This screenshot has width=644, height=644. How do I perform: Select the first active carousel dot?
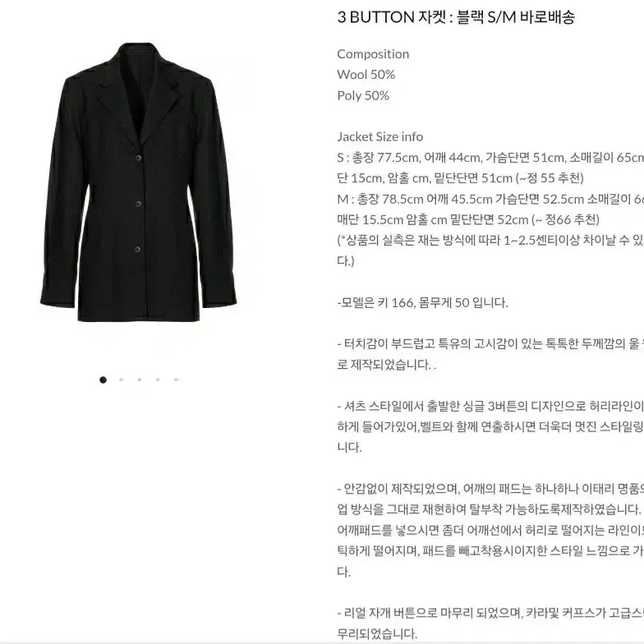pyautogui.click(x=103, y=379)
